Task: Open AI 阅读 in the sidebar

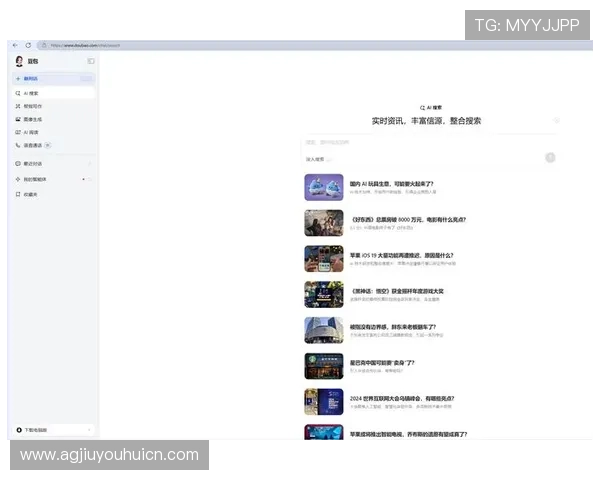Action: coord(54,132)
